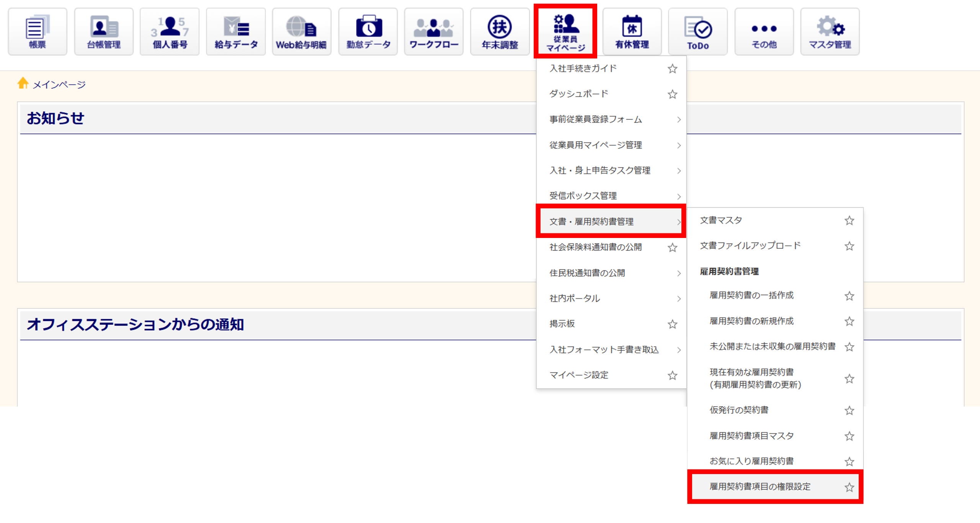Image resolution: width=980 pixels, height=523 pixels.
Task: Open the 給与データ toolbar icon
Action: tap(236, 32)
